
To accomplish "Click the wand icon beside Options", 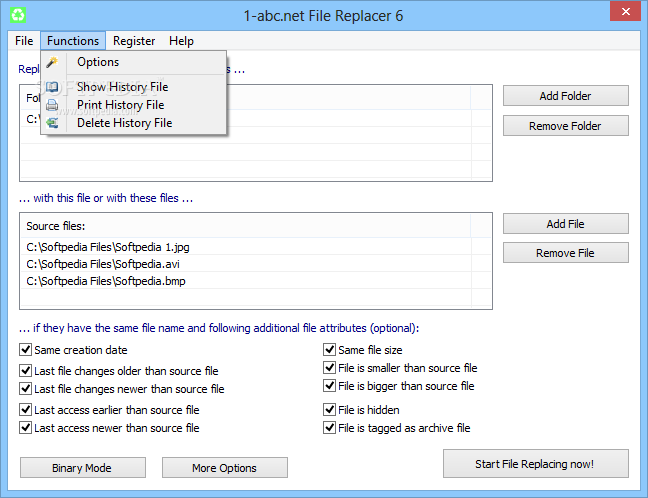I will coord(52,62).
